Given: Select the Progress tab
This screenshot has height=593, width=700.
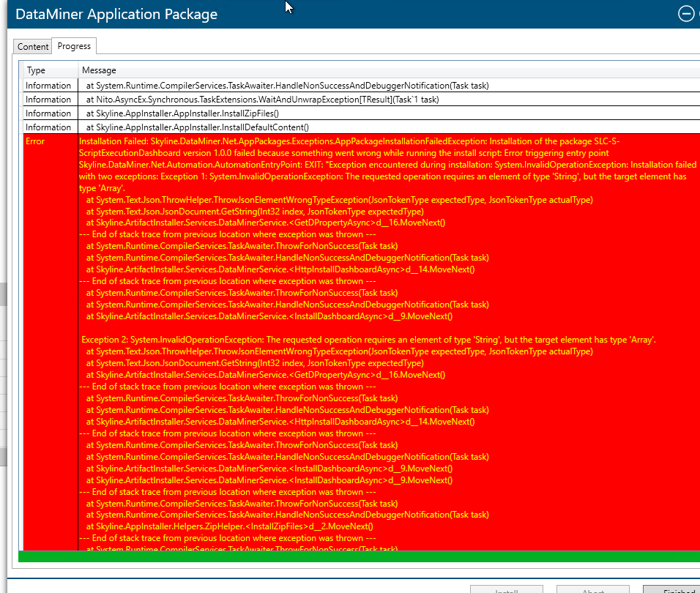Looking at the screenshot, I should [x=74, y=46].
